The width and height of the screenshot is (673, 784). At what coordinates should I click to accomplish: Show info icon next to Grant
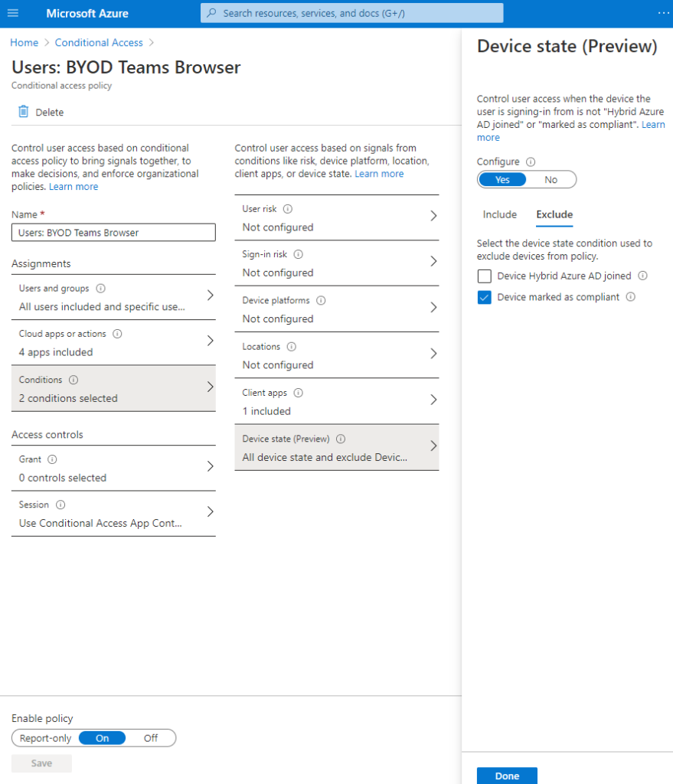tap(52, 459)
